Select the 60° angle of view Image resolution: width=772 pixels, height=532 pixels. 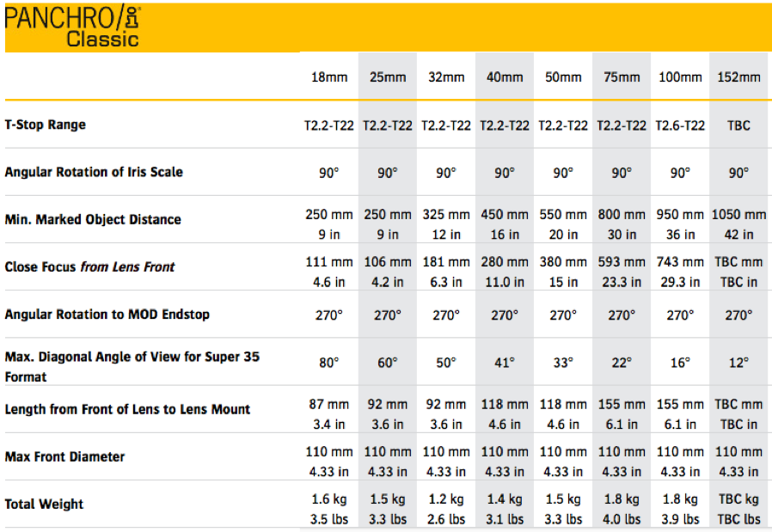click(388, 363)
